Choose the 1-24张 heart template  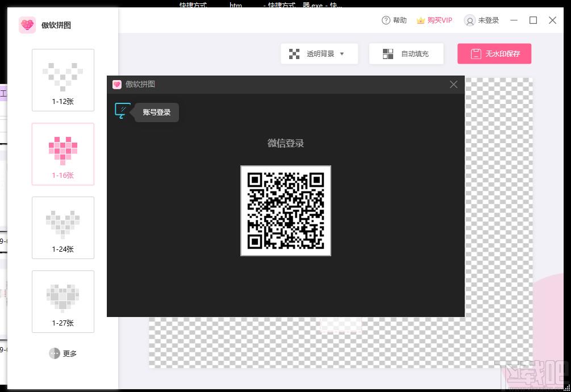pyautogui.click(x=63, y=228)
